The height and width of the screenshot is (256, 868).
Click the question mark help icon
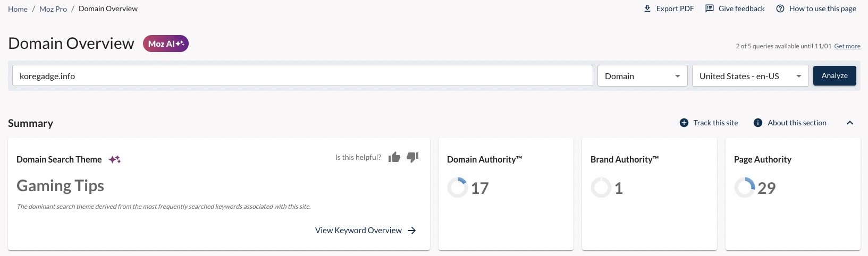780,8
